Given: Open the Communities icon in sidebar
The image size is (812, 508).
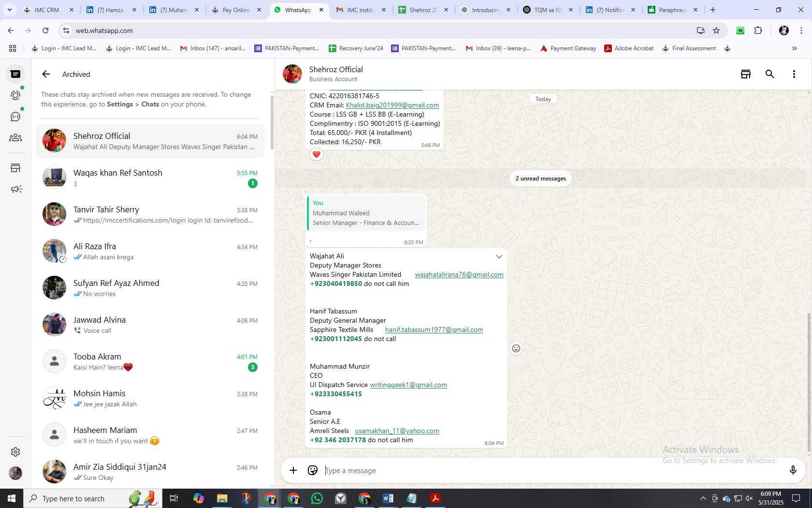Looking at the screenshot, I should pos(15,138).
